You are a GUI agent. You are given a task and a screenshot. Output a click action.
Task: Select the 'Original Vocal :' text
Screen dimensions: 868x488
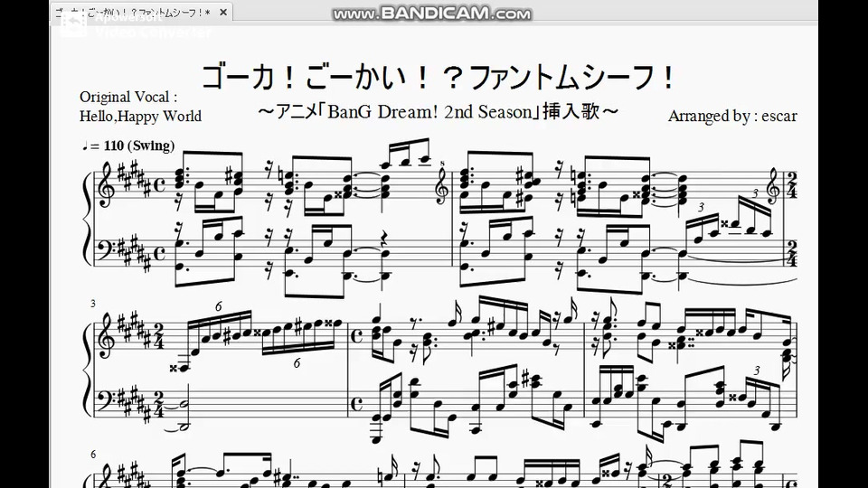click(128, 97)
